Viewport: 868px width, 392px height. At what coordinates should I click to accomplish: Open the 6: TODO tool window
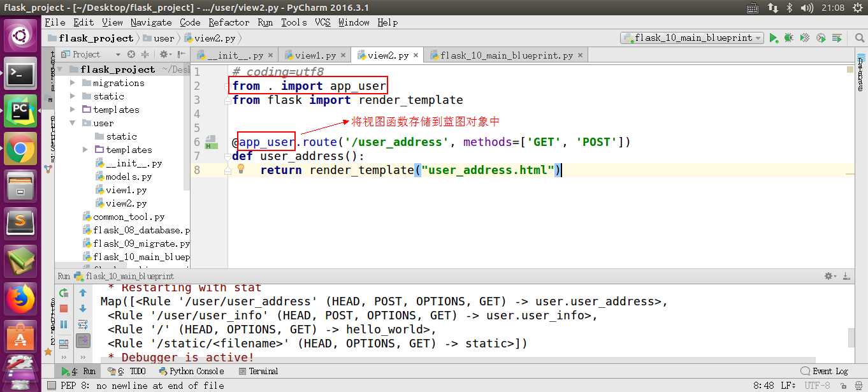click(x=127, y=371)
